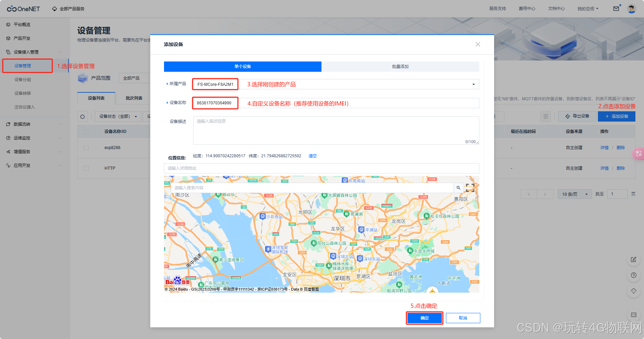Screen dimensions: 644x339
Task: Expand 应用开发 sidebar section
Action: point(61,166)
